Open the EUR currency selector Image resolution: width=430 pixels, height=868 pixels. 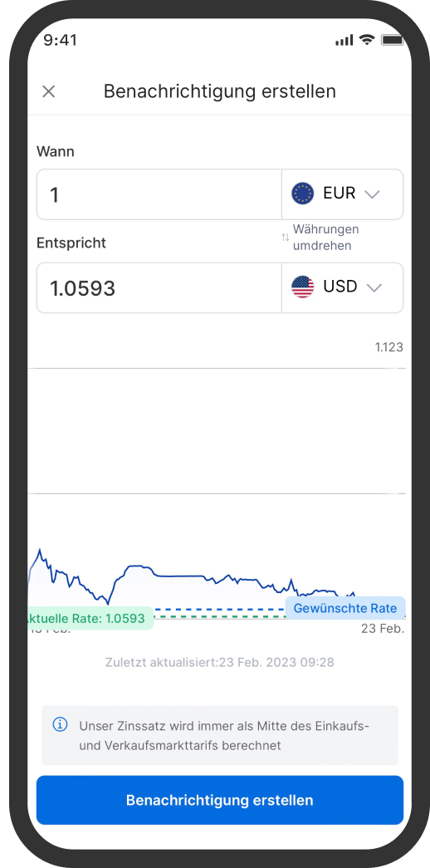pos(342,194)
